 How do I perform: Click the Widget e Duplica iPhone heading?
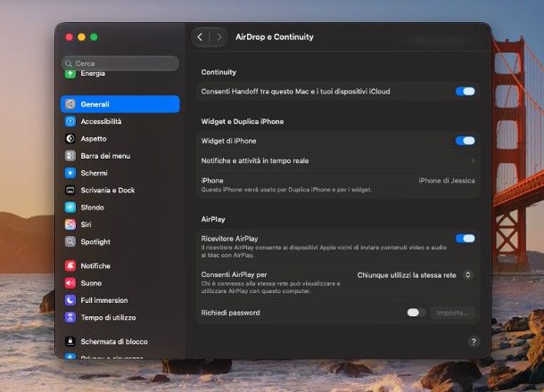243,121
